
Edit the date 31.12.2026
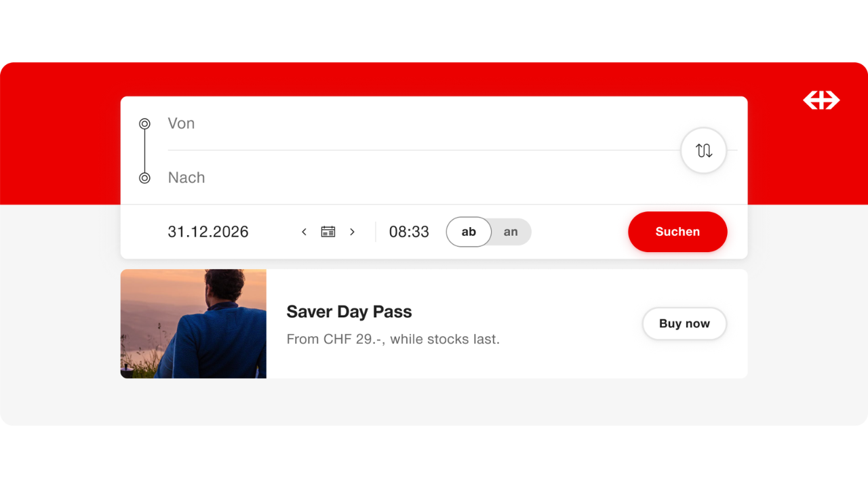pyautogui.click(x=208, y=232)
